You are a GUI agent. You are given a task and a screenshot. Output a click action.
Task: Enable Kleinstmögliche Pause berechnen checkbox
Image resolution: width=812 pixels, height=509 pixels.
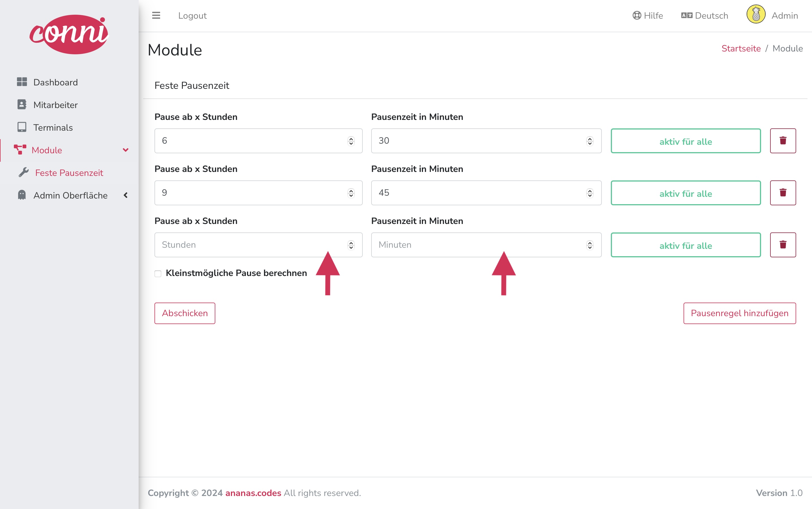click(x=158, y=274)
